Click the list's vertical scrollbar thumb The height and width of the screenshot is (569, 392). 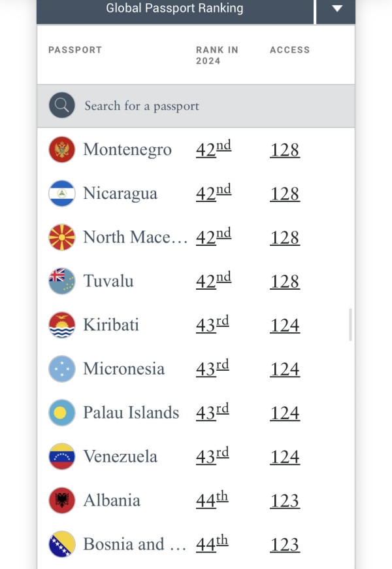click(x=351, y=325)
